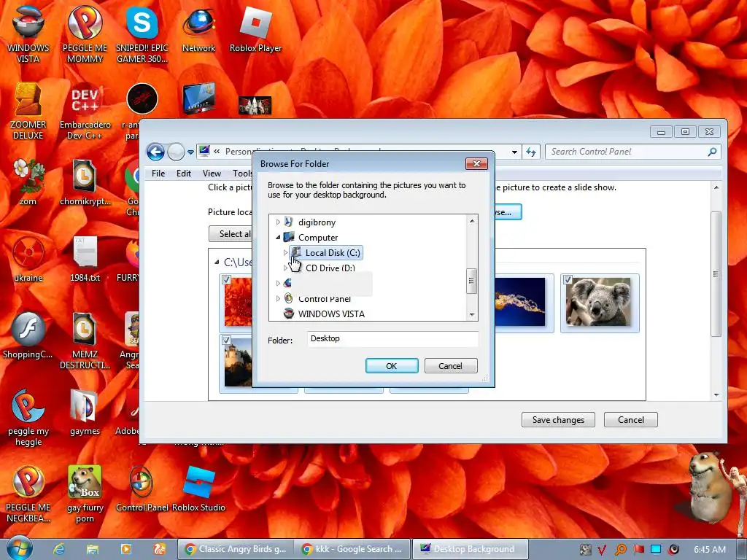
Task: Click the Back arrow in Desktop Background window
Action: click(x=155, y=152)
